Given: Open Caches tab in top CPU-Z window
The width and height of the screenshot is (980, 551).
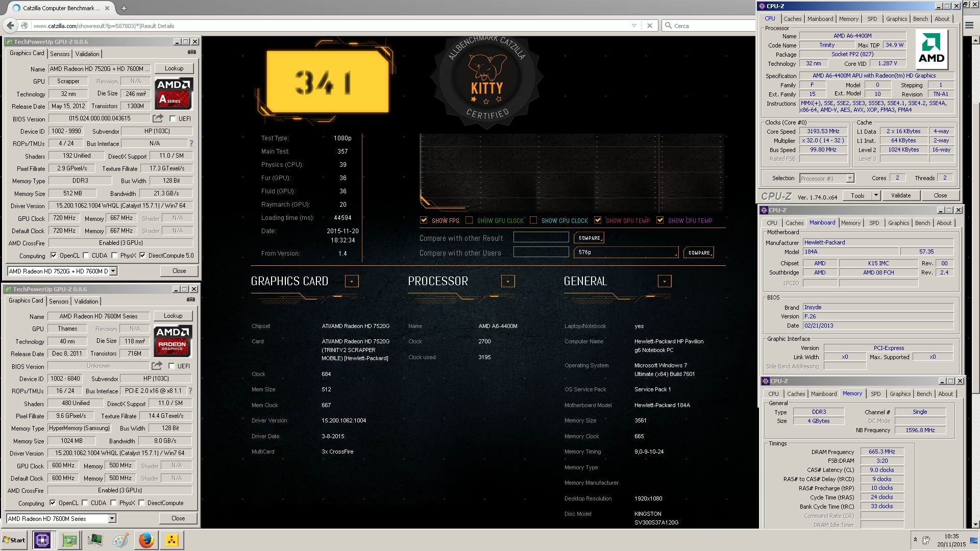Looking at the screenshot, I should click(x=792, y=19).
